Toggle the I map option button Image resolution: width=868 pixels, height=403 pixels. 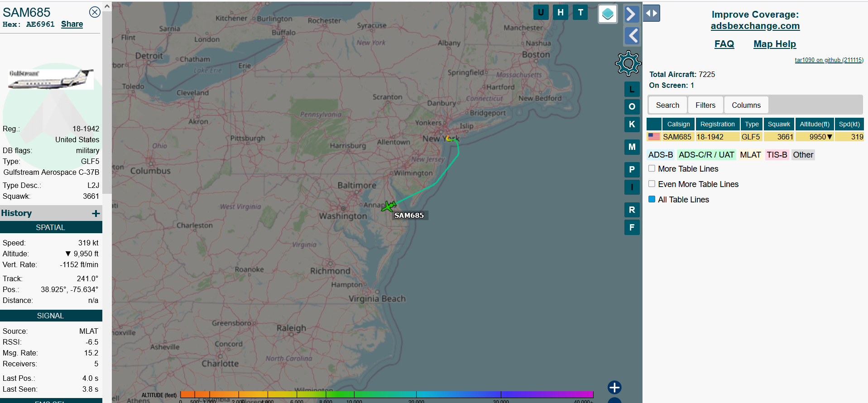coord(632,187)
